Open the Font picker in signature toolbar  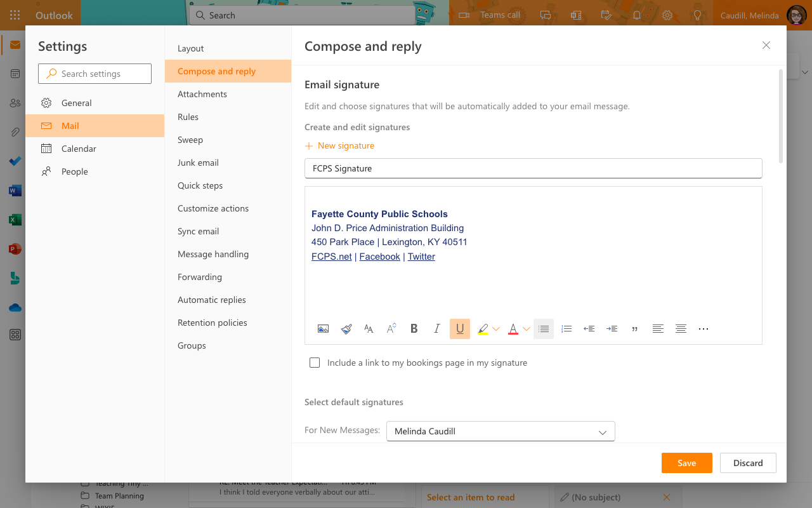(369, 329)
